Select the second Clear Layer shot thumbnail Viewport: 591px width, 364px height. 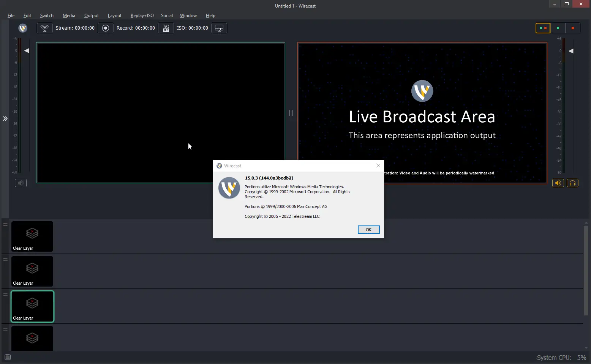32,271
